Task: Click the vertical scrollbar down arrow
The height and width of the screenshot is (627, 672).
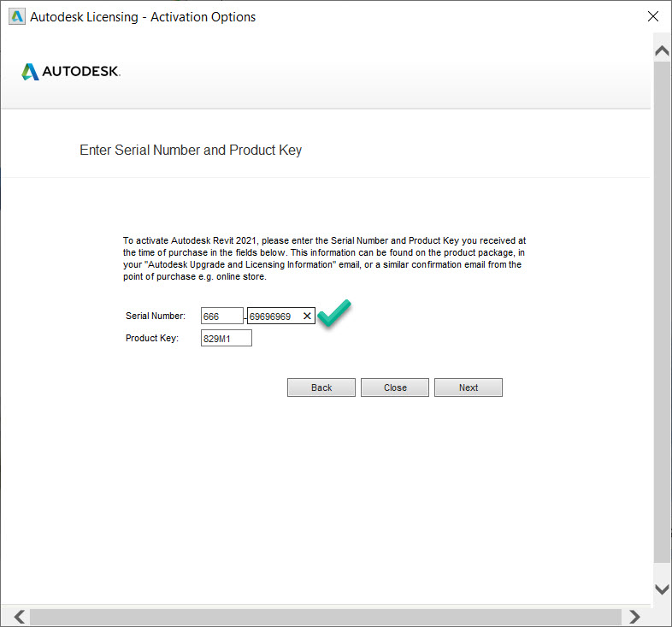Action: [662, 589]
